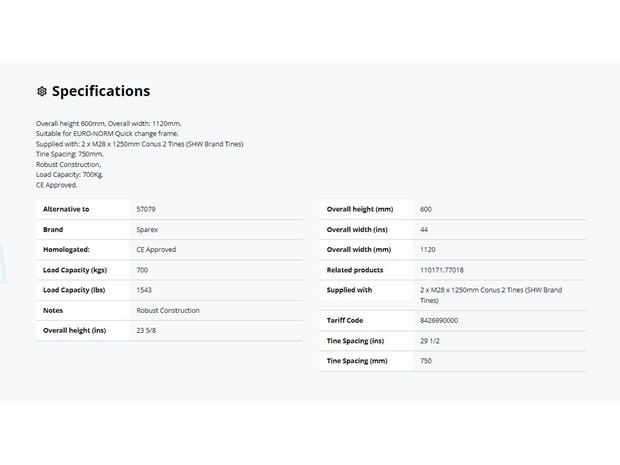Click the overall width value 44
The height and width of the screenshot is (465, 620).
click(x=424, y=229)
